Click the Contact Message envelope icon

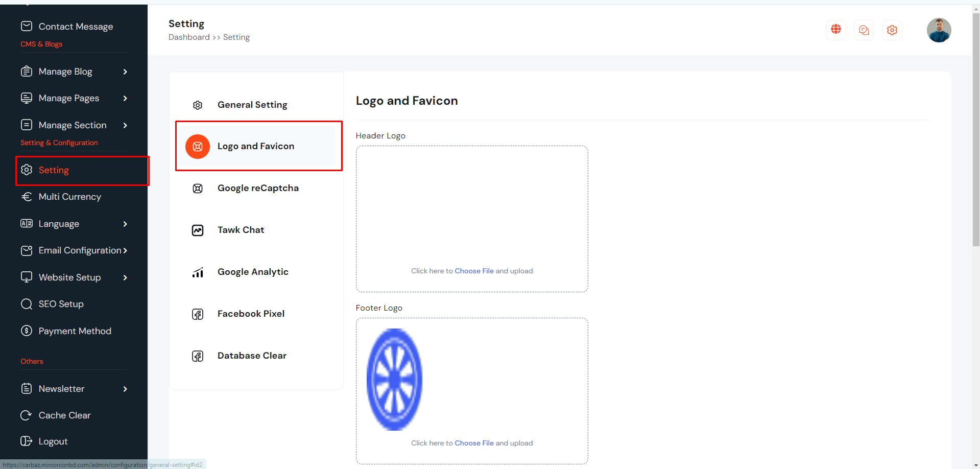click(27, 26)
